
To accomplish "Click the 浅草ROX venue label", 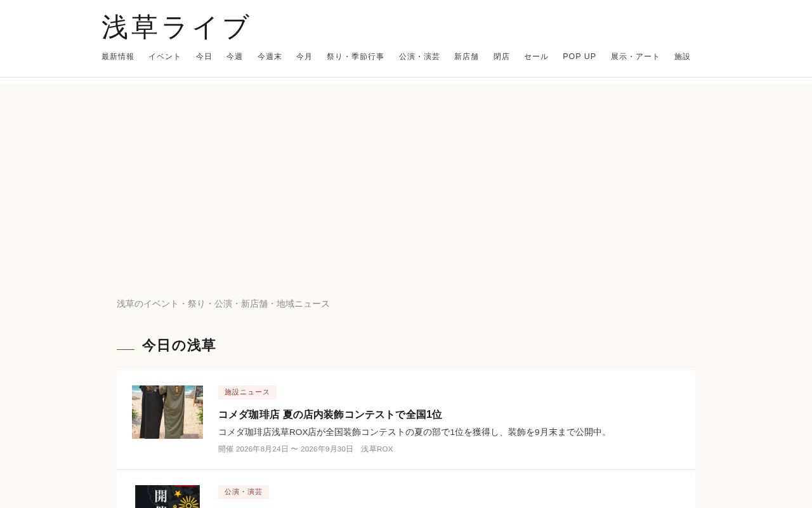I will coord(377,449).
